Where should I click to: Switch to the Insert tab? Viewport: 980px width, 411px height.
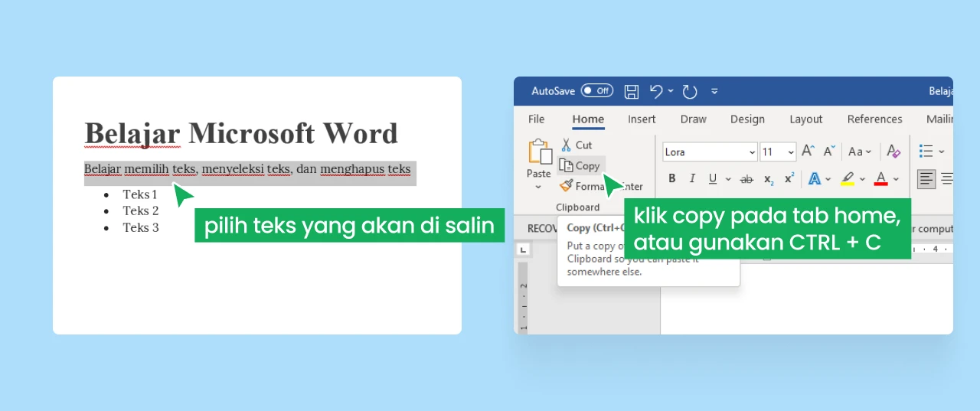click(642, 119)
